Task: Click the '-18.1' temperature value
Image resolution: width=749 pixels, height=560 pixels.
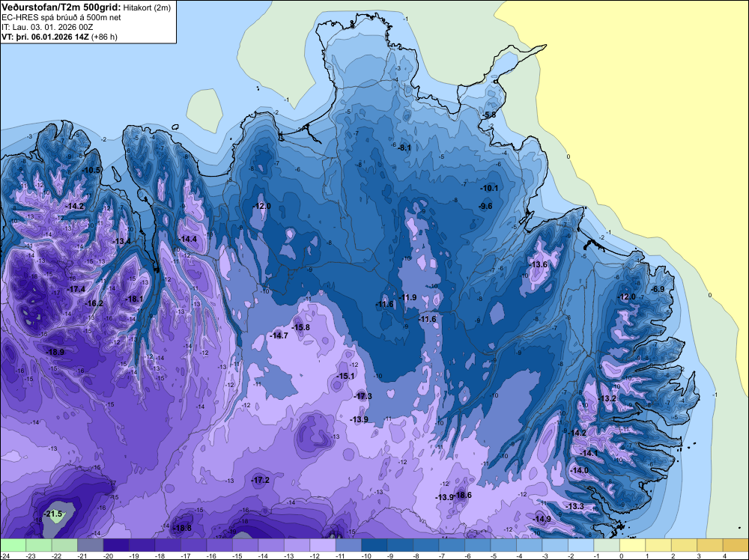Action: pos(134,299)
